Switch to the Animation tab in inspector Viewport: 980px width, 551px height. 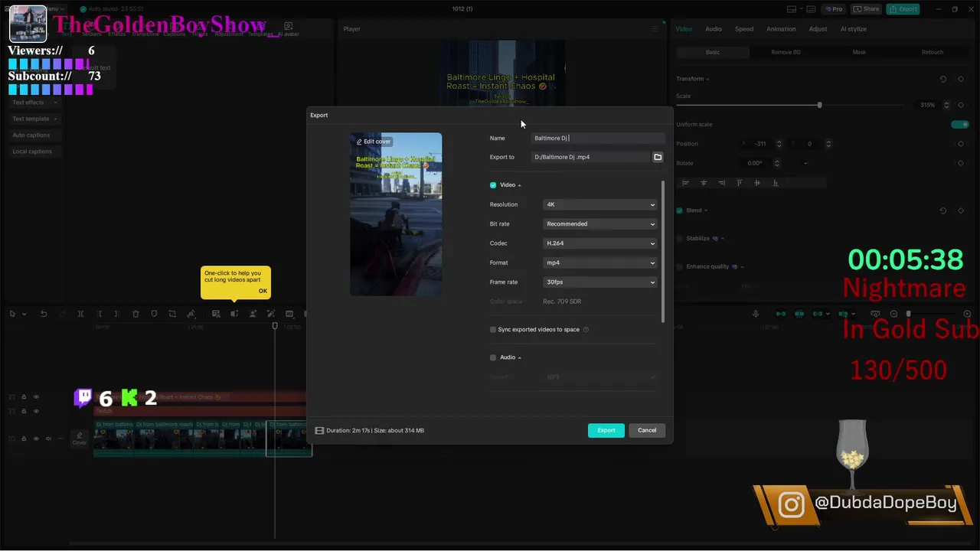click(781, 29)
